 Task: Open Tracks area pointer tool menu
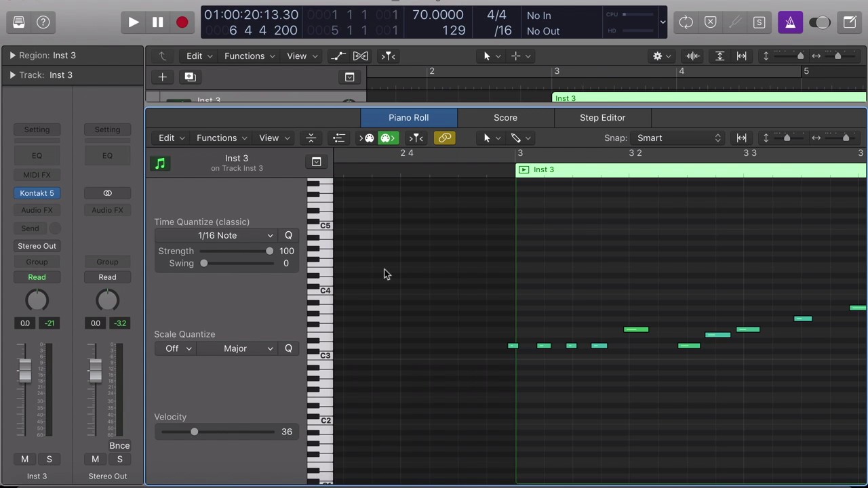point(491,56)
